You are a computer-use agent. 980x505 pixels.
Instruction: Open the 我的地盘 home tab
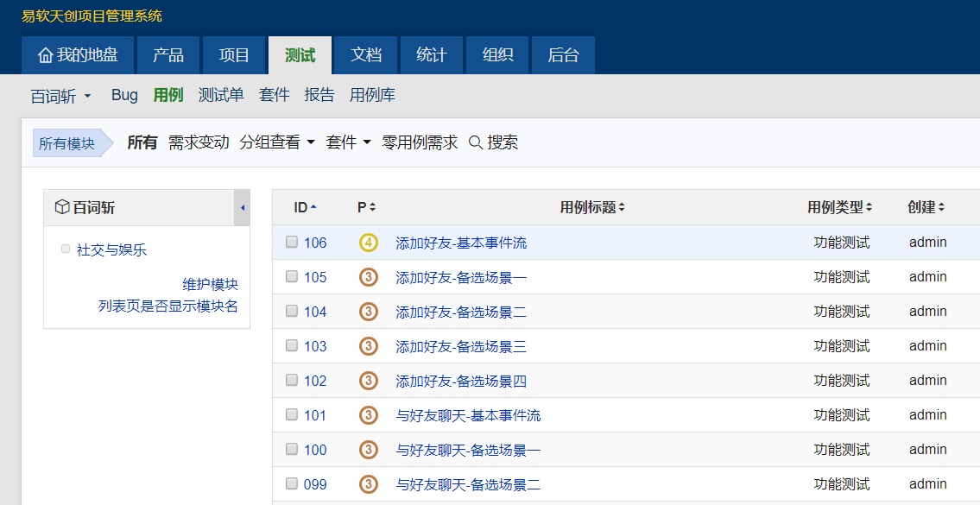click(x=78, y=55)
